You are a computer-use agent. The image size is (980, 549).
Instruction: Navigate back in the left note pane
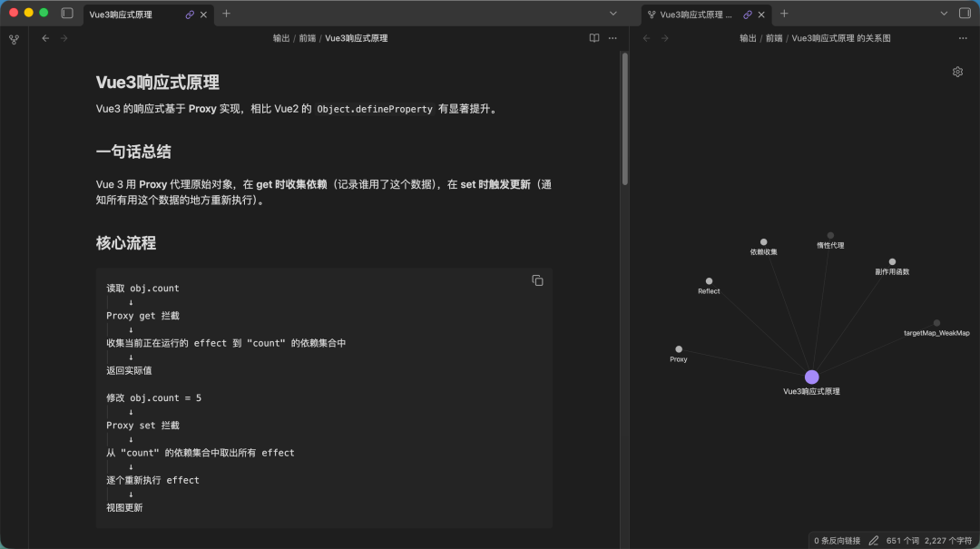45,38
